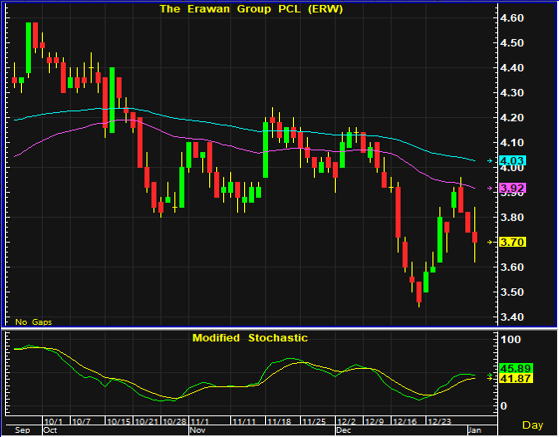Click the yellow 3.70 last price label
Viewport: 559px width, 437px height.
tap(512, 242)
